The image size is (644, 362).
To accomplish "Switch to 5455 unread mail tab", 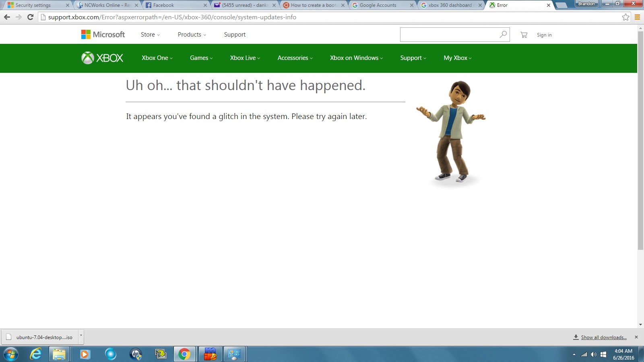I will point(245,5).
